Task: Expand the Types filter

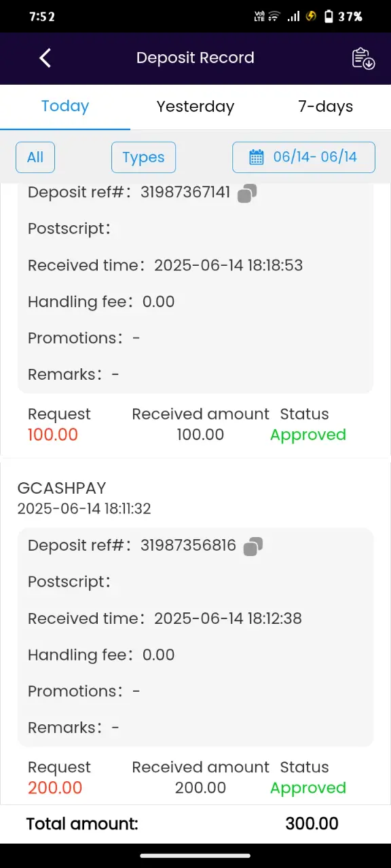Action: coord(143,157)
